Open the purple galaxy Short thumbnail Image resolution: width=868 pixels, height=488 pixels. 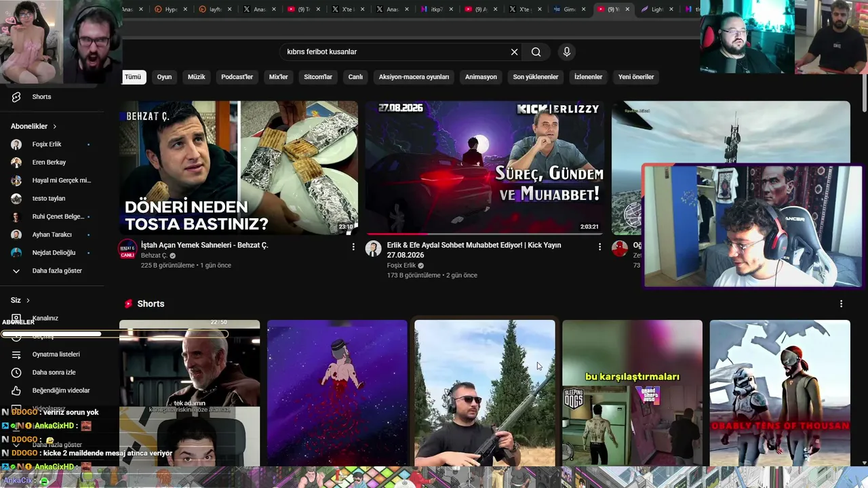[x=337, y=393]
